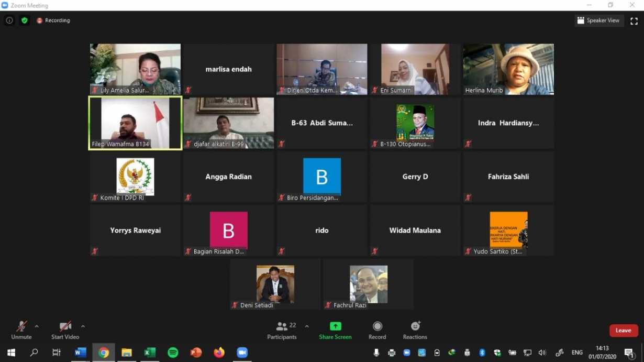Select Herlina Murib video tile
Screen dimensions: 644x362
508,69
